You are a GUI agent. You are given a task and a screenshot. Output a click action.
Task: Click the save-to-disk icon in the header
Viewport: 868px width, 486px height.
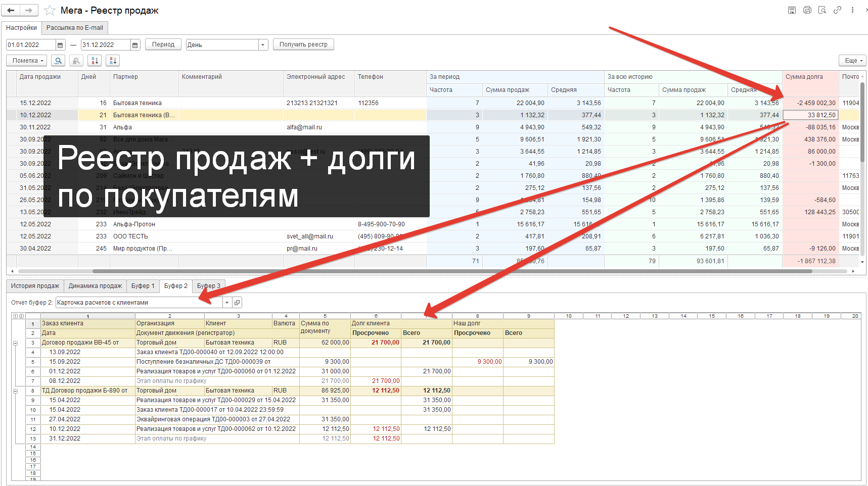(x=792, y=10)
